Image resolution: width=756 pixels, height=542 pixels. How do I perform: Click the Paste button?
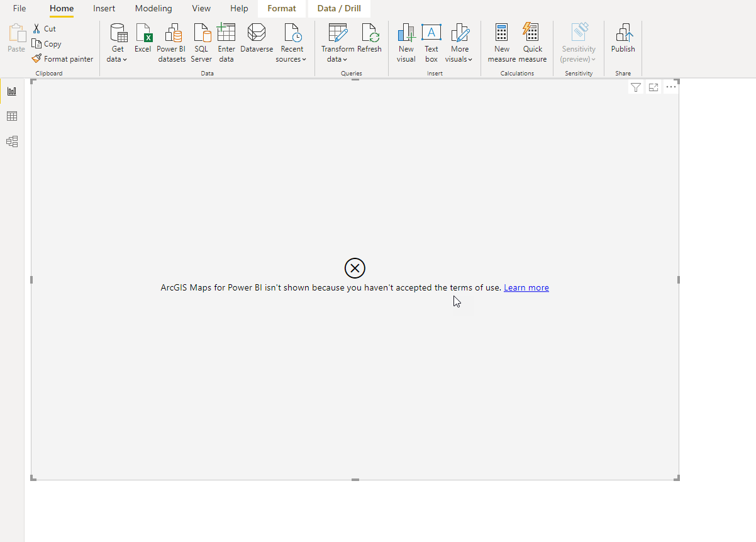point(16,39)
